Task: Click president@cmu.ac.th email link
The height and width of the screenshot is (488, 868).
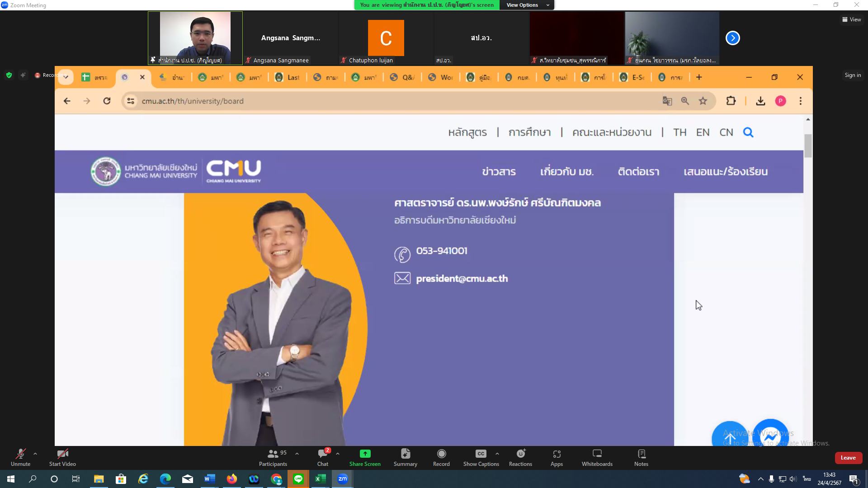Action: pos(462,278)
